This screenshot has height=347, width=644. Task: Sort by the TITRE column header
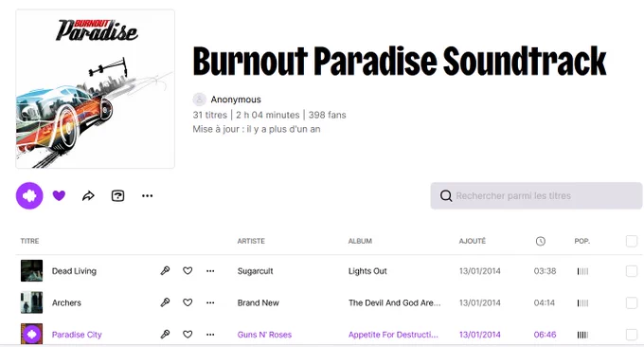(x=29, y=241)
